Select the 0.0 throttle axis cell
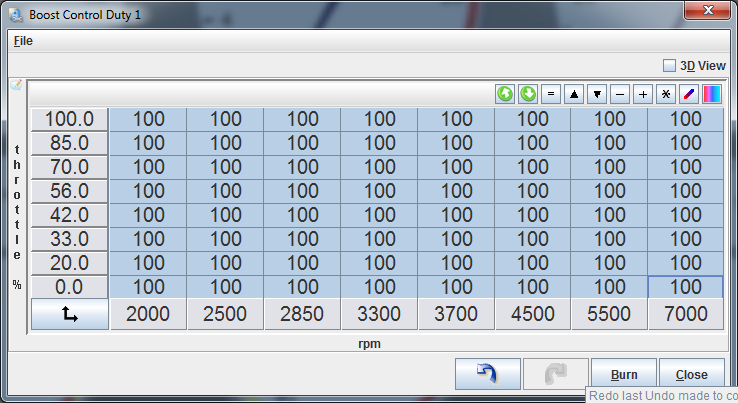This screenshot has width=738, height=403. point(70,287)
